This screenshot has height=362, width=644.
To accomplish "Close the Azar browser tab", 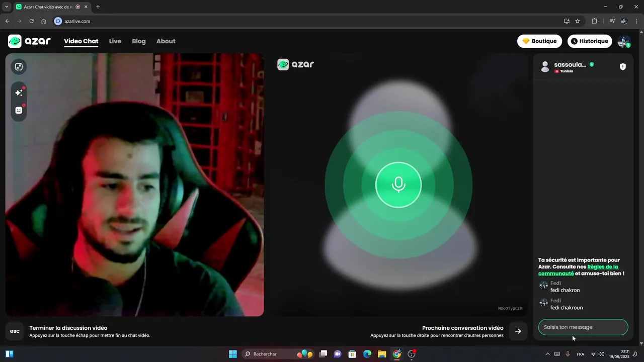I will click(85, 7).
